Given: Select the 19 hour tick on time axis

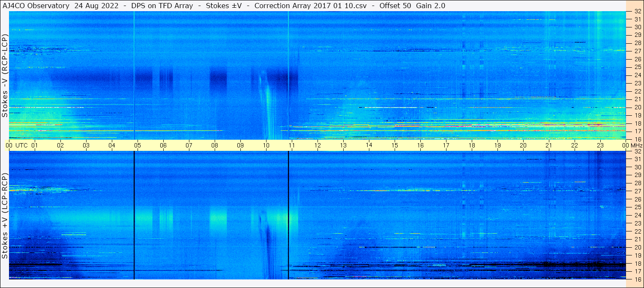Looking at the screenshot, I should 497,145.
